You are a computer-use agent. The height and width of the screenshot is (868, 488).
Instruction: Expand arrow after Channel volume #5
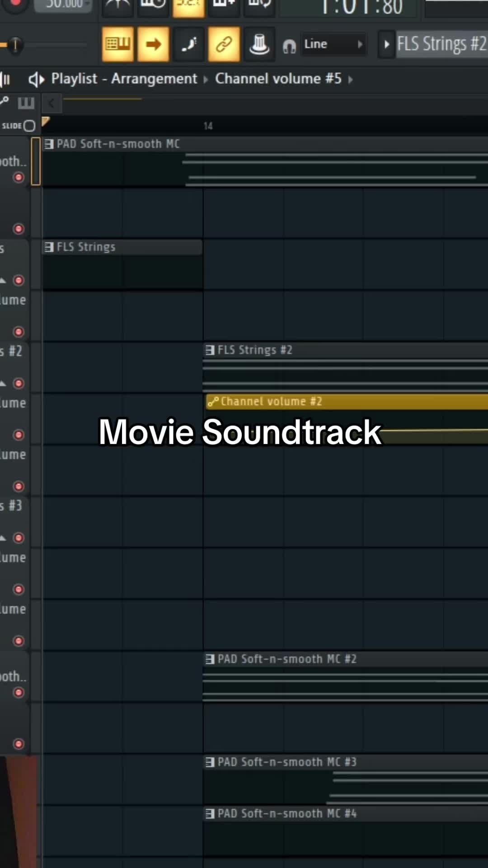(x=351, y=80)
